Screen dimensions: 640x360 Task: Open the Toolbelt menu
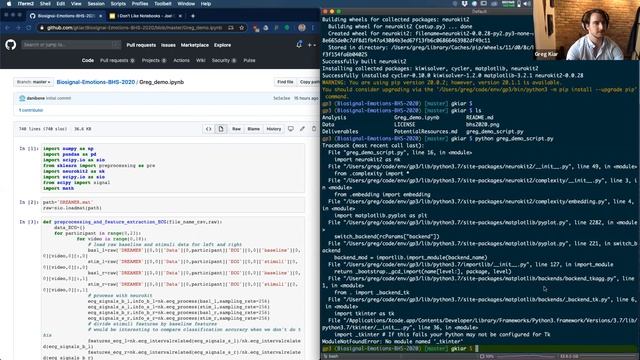(x=162, y=4)
